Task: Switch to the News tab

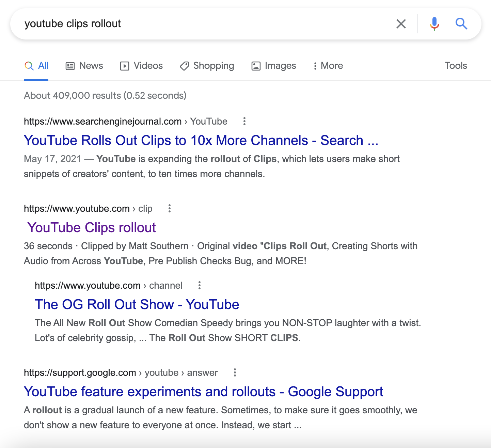Action: click(84, 66)
